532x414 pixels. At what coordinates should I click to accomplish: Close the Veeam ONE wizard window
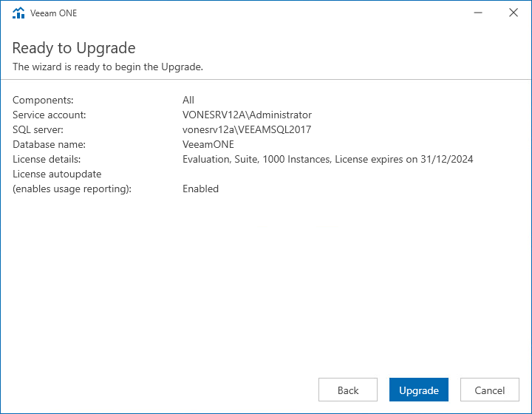point(514,13)
